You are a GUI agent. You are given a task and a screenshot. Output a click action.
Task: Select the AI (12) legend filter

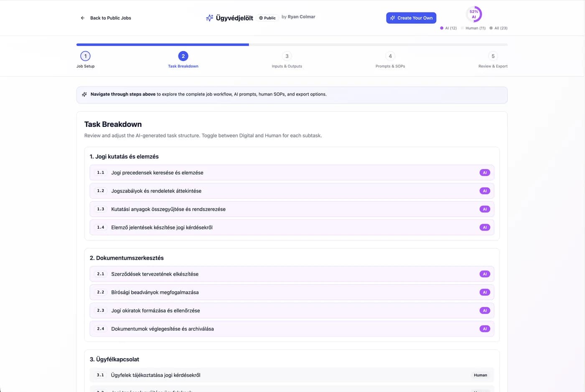click(x=448, y=28)
